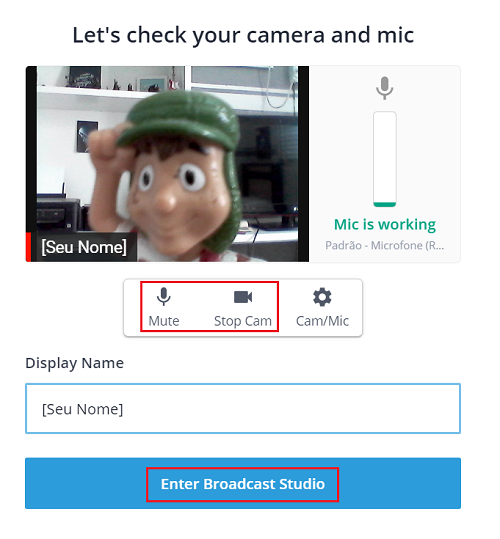
Task: Click the green level at meter bottom
Action: pos(385,205)
